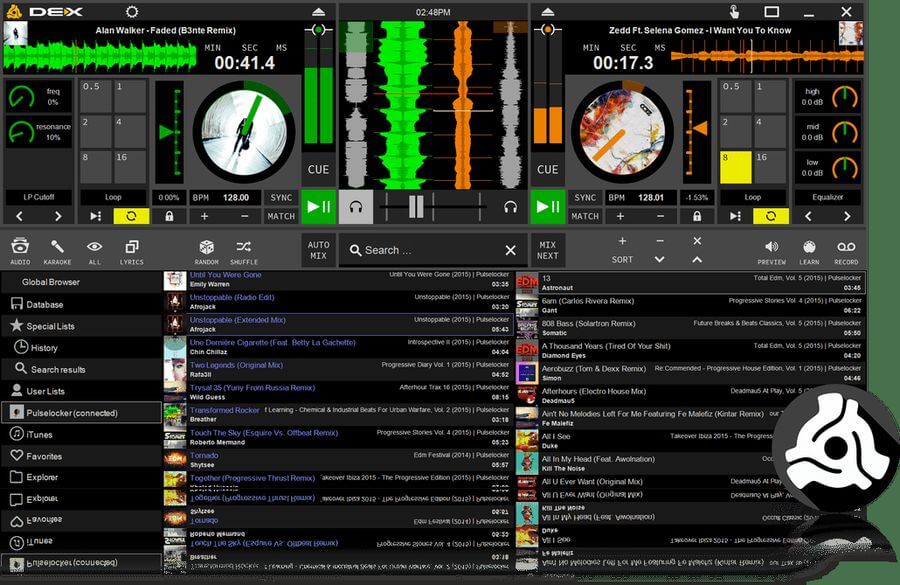Click CUE on the right deck
Viewport: 900px width, 585px height.
pyautogui.click(x=548, y=169)
